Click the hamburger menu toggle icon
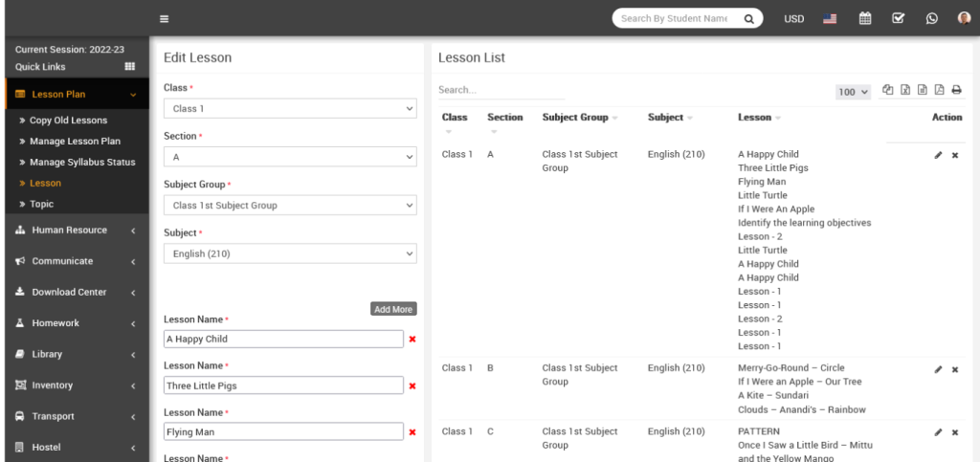 point(165,18)
